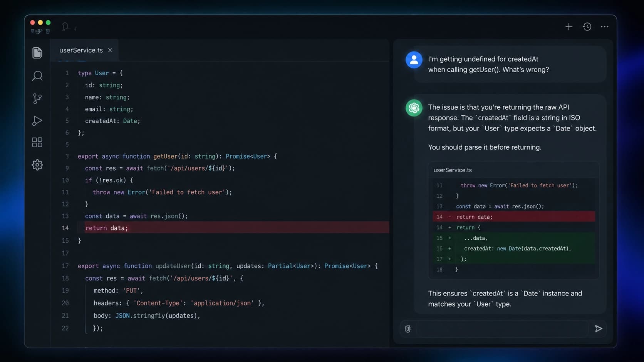Image resolution: width=644 pixels, height=362 pixels.
Task: Open the three-dot more options menu
Action: point(605,27)
